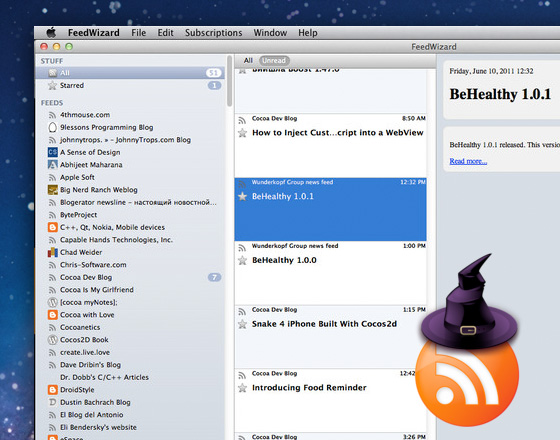Star the Snake 4 iPhone article
Image resolution: width=560 pixels, height=440 pixels.
tap(242, 324)
